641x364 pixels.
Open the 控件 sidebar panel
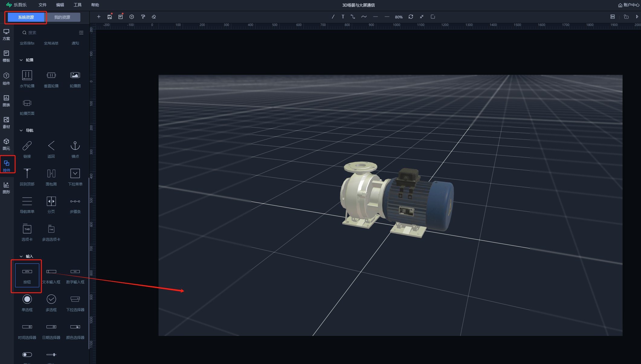[6, 166]
